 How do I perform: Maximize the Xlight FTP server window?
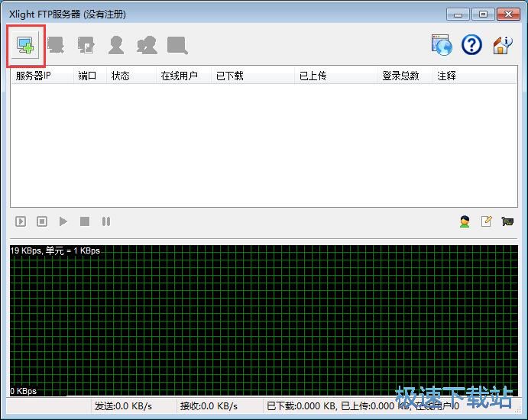tap(483, 15)
